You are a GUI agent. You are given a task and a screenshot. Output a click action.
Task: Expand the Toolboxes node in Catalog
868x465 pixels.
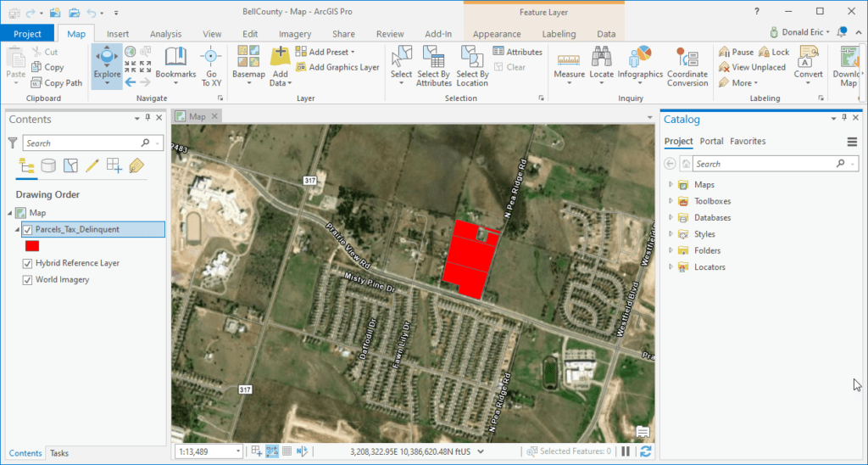click(x=670, y=201)
